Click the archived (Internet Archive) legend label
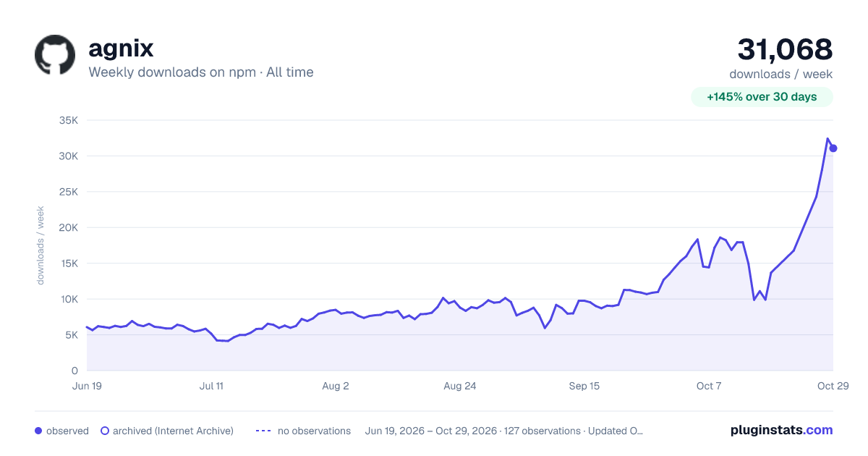 (x=173, y=431)
